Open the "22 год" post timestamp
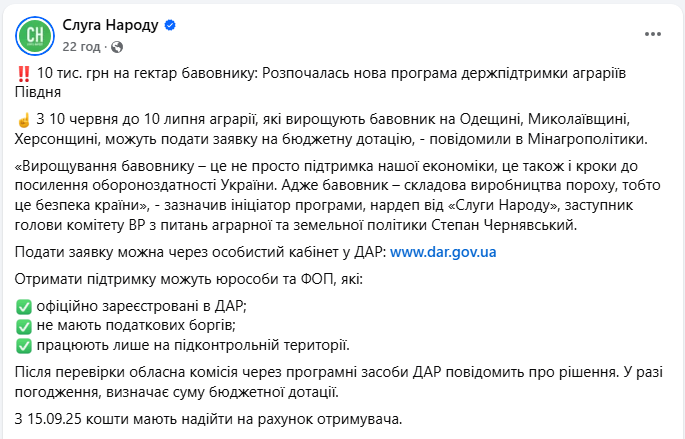The width and height of the screenshot is (685, 439). (81, 46)
